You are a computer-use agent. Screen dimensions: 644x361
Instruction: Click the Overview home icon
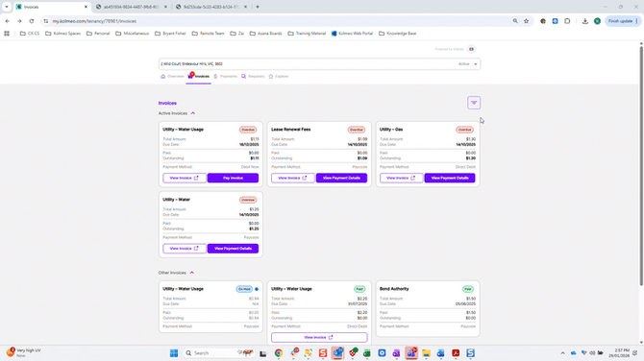[163, 76]
